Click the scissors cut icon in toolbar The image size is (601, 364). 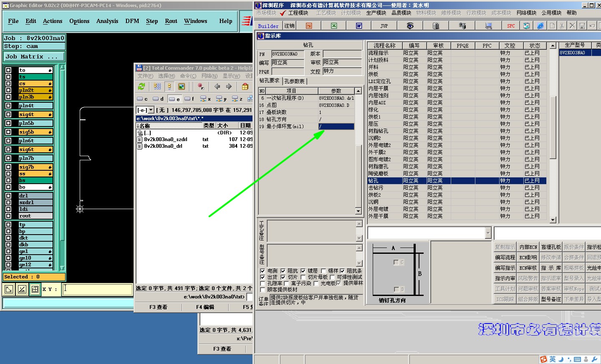[x=562, y=26]
